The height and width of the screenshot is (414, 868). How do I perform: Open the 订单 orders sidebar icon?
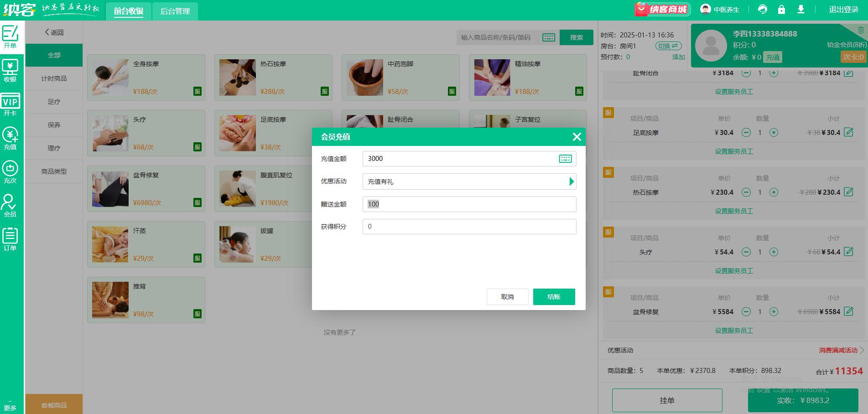[10, 239]
